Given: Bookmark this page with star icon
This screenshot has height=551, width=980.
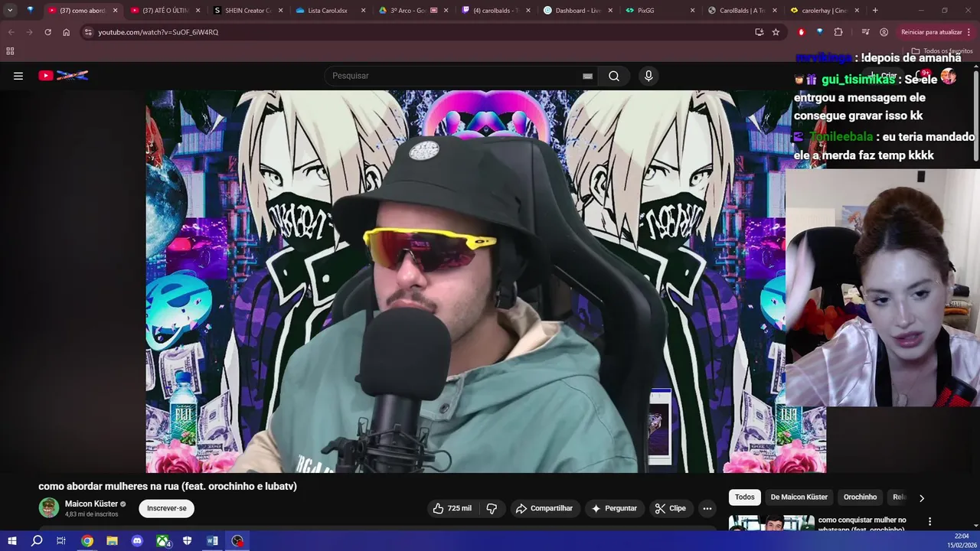Looking at the screenshot, I should 776,32.
